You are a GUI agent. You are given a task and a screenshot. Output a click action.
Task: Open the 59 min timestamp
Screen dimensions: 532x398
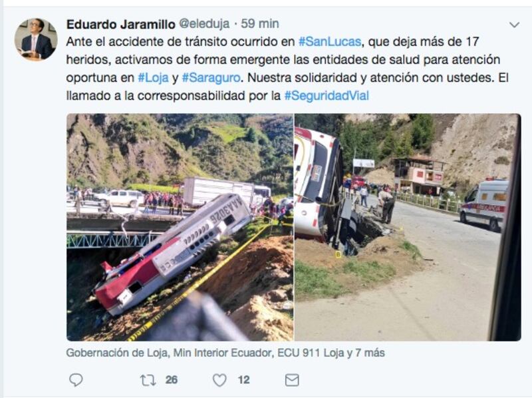click(x=260, y=24)
